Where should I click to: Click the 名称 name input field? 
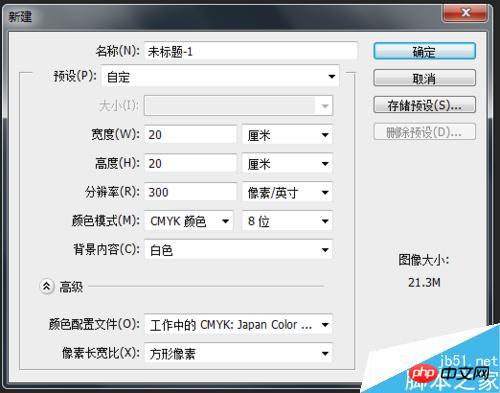coord(251,51)
